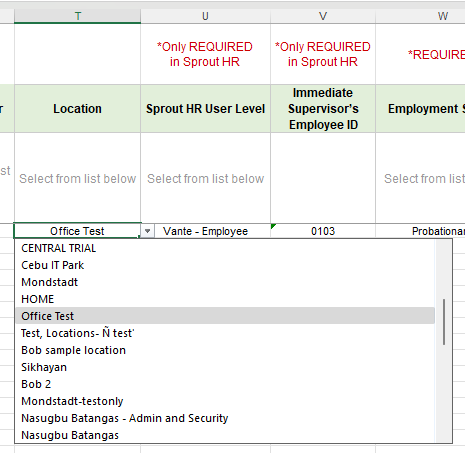Select Mondstadt-testonly entry
This screenshot has width=465, height=453.
pos(225,401)
